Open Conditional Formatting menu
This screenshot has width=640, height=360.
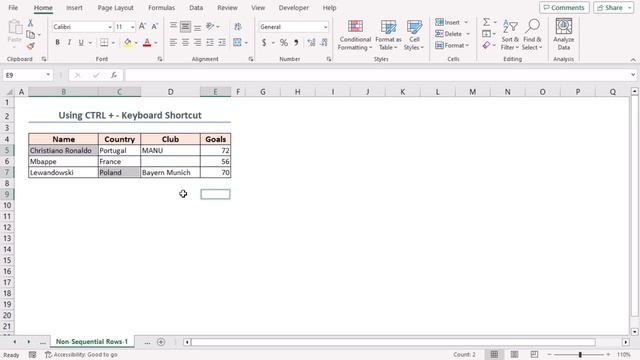355,35
